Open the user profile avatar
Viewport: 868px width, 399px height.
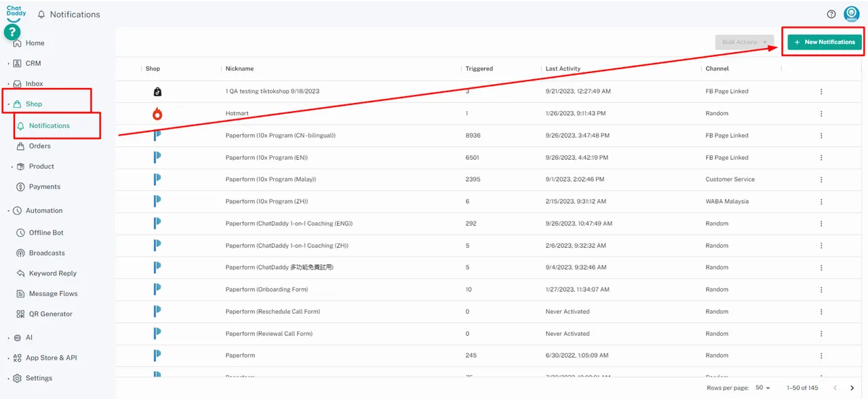pos(851,14)
